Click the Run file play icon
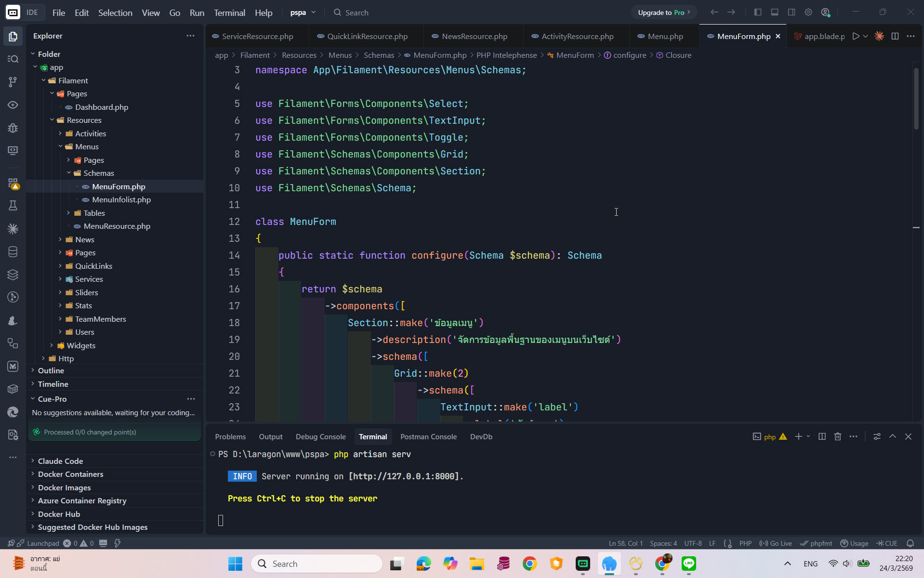Viewport: 924px width, 578px height. coord(856,36)
